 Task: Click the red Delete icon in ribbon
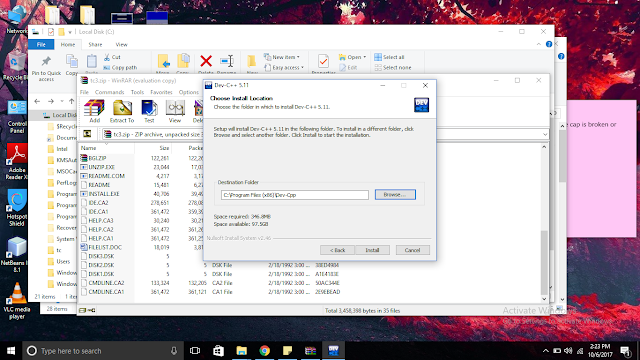click(x=206, y=62)
